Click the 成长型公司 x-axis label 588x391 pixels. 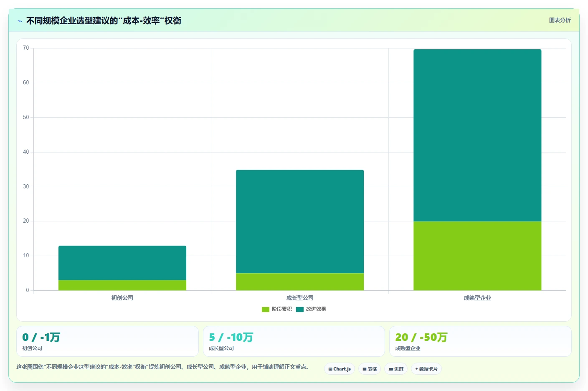300,298
